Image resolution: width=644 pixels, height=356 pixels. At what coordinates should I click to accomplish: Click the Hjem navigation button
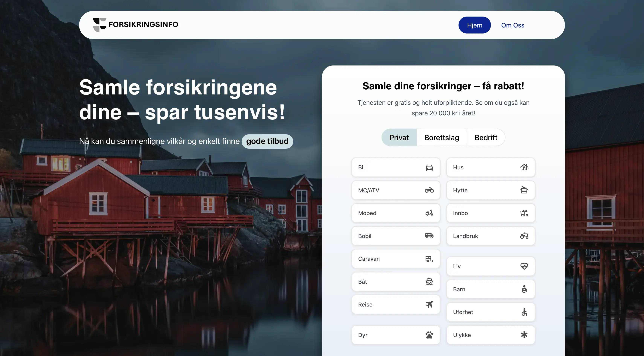[474, 25]
